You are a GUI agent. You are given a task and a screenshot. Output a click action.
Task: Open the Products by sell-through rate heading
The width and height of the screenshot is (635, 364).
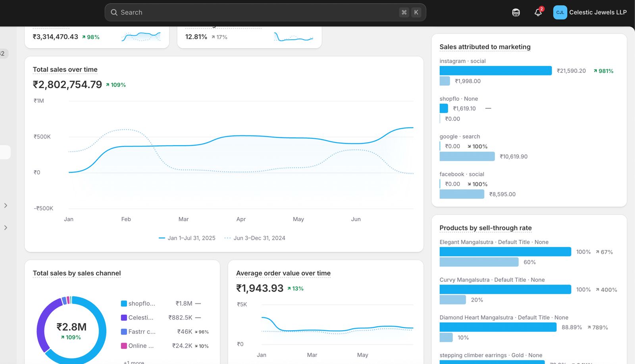485,228
